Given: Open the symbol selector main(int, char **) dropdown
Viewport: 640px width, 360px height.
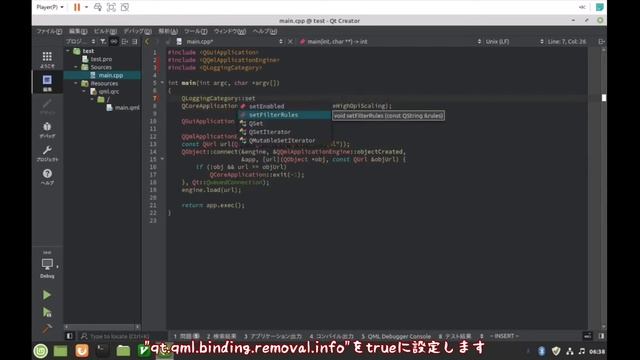Looking at the screenshot, I should click(390, 41).
